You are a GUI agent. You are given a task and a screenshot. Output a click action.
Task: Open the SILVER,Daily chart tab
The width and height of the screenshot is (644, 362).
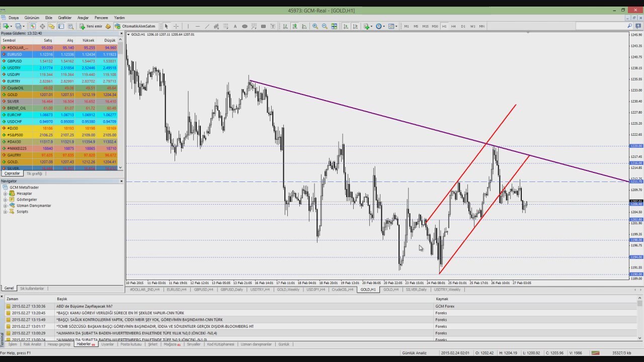point(416,290)
